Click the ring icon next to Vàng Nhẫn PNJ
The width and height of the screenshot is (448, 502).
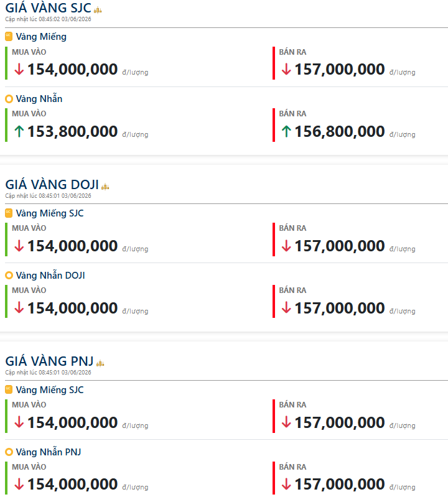click(x=9, y=452)
